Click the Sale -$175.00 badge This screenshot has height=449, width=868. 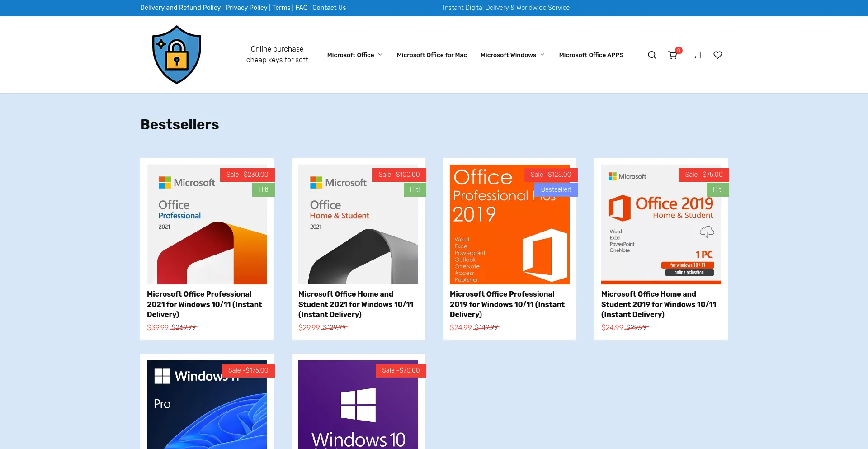click(x=248, y=370)
